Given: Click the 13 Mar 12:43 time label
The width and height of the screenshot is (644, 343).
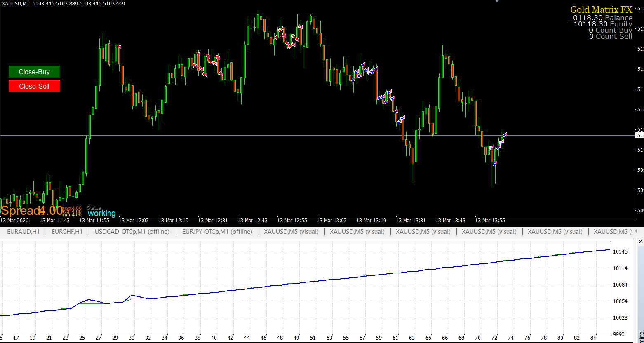Looking at the screenshot, I should point(252,221).
